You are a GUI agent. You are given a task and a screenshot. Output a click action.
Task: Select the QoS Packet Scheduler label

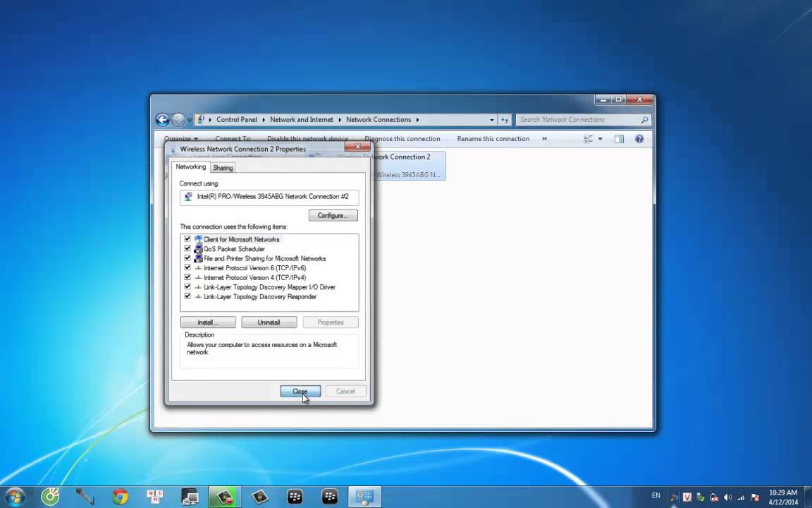[234, 249]
